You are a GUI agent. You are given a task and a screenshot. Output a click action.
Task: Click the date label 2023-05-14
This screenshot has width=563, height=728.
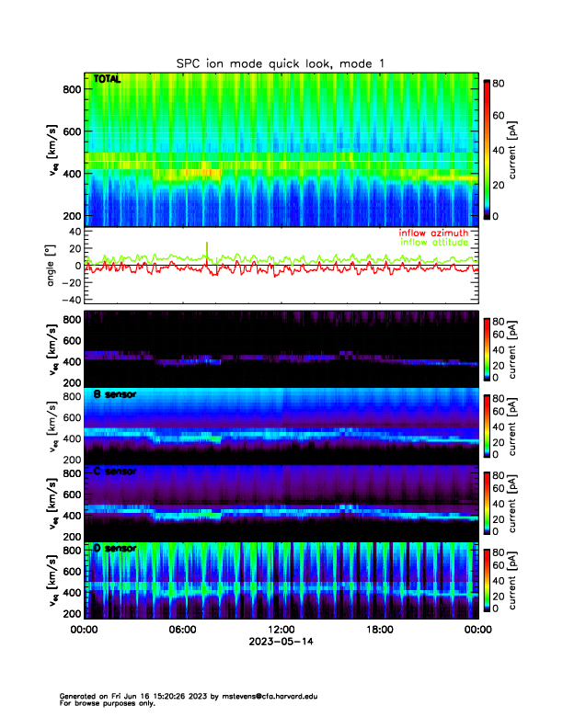coord(281,642)
